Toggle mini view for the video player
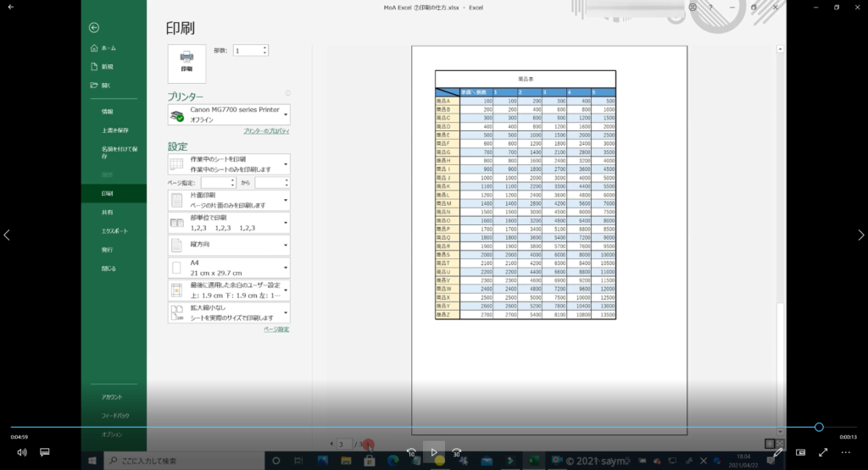 click(x=800, y=452)
